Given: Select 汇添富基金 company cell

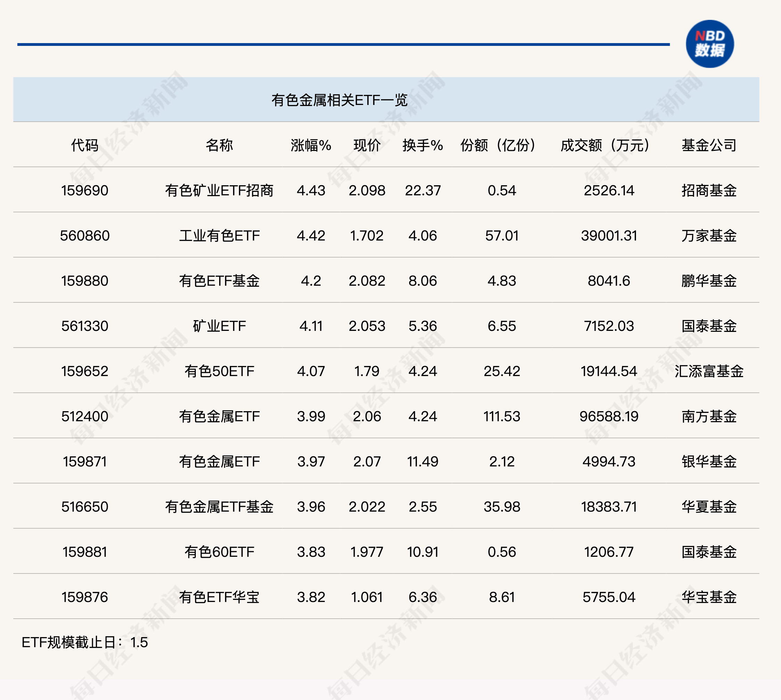Looking at the screenshot, I should 709,371.
